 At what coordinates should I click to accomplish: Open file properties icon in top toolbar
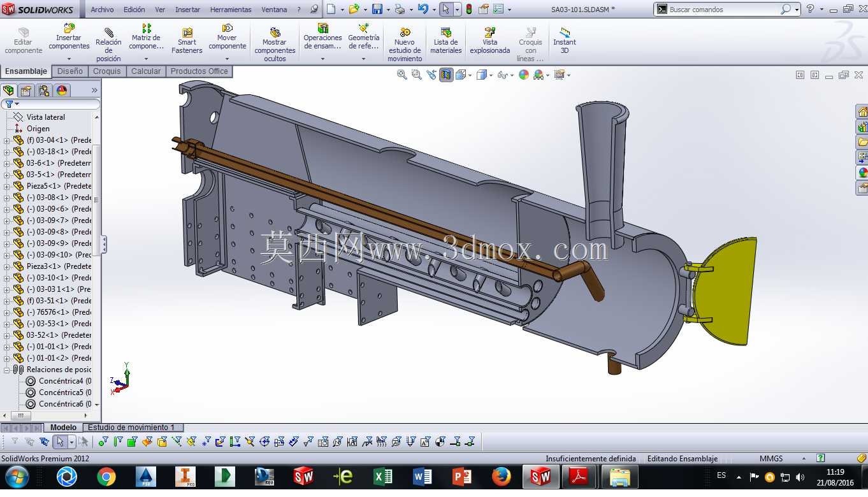484,9
